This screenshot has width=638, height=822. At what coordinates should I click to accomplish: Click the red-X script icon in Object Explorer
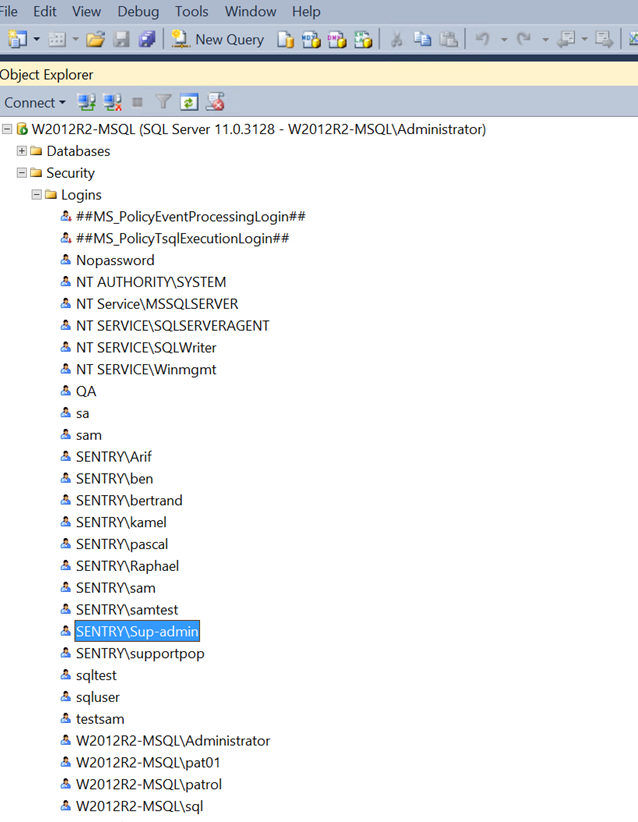click(215, 102)
